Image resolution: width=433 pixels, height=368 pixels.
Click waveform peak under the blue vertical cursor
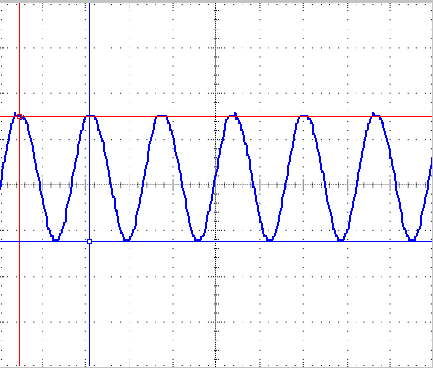point(90,116)
